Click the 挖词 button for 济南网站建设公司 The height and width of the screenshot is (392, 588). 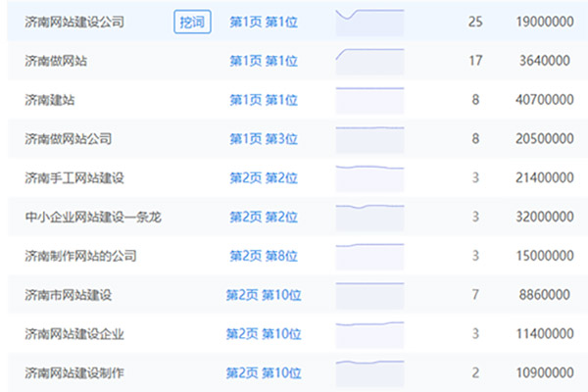pos(192,22)
